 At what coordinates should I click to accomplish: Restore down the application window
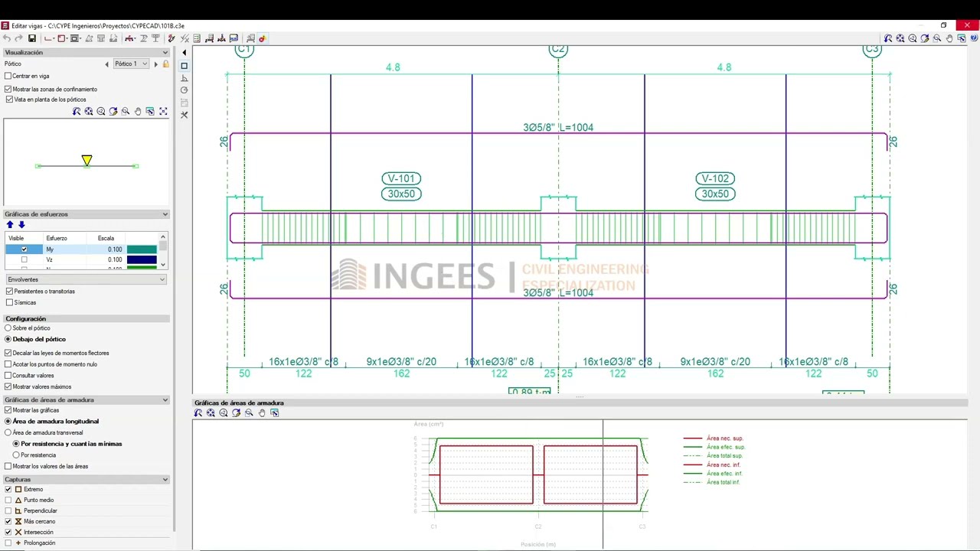943,25
